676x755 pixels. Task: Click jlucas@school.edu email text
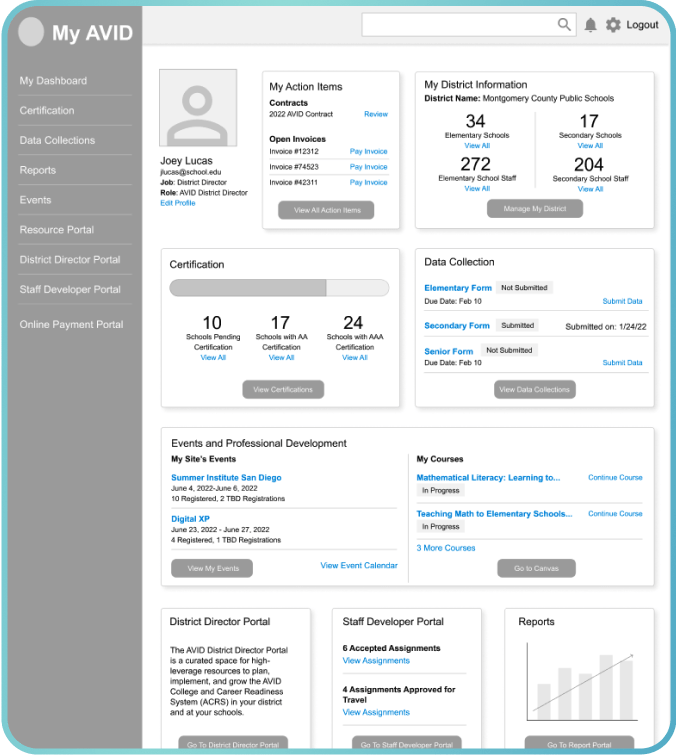(191, 172)
